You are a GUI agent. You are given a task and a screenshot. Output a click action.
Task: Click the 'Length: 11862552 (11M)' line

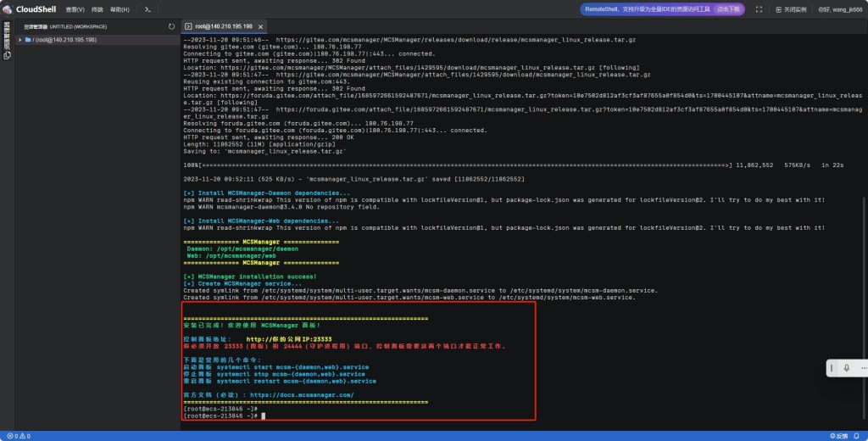tap(259, 144)
